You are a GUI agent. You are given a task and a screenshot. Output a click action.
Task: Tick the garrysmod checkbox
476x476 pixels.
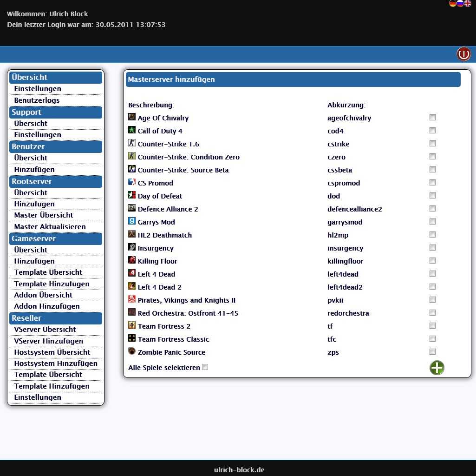433,222
